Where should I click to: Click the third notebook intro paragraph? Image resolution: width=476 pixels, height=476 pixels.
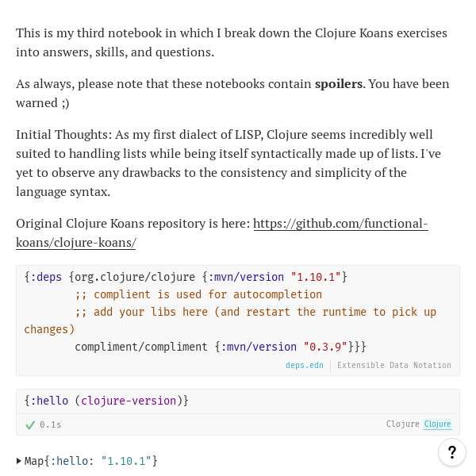coord(230,43)
